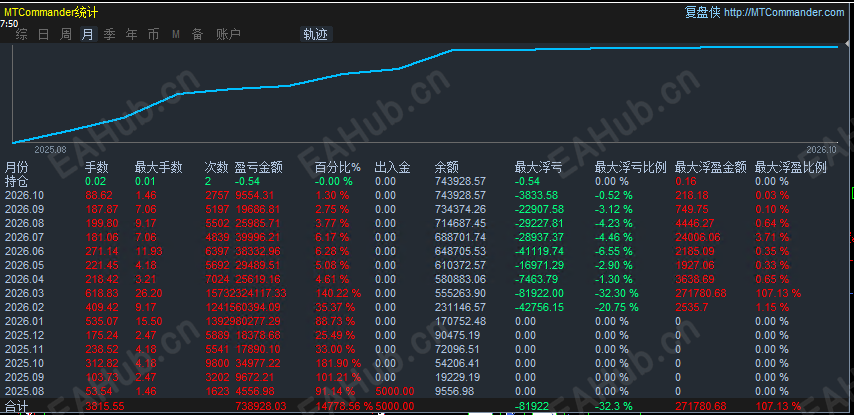Screen dimensions: 854x415
Task: Click the balance value 9556.98
Action: click(x=455, y=391)
